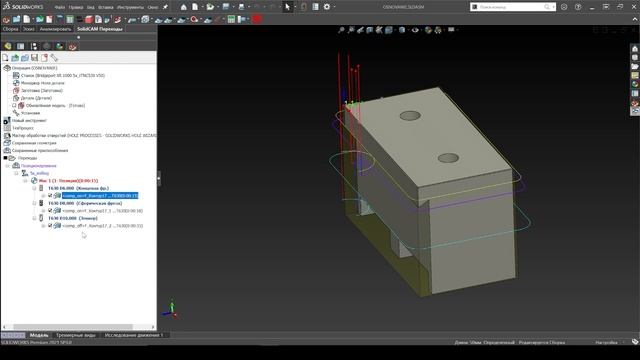Activate the Select cursor tool

pos(287,7)
